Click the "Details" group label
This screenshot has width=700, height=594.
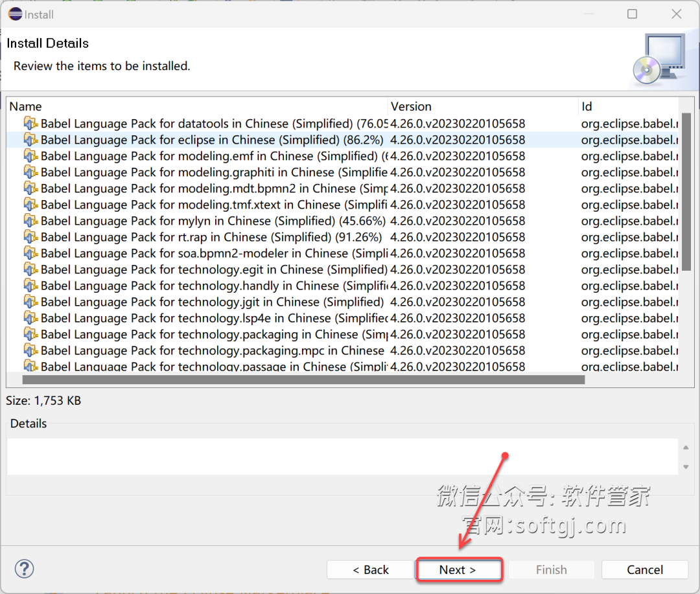(x=29, y=424)
